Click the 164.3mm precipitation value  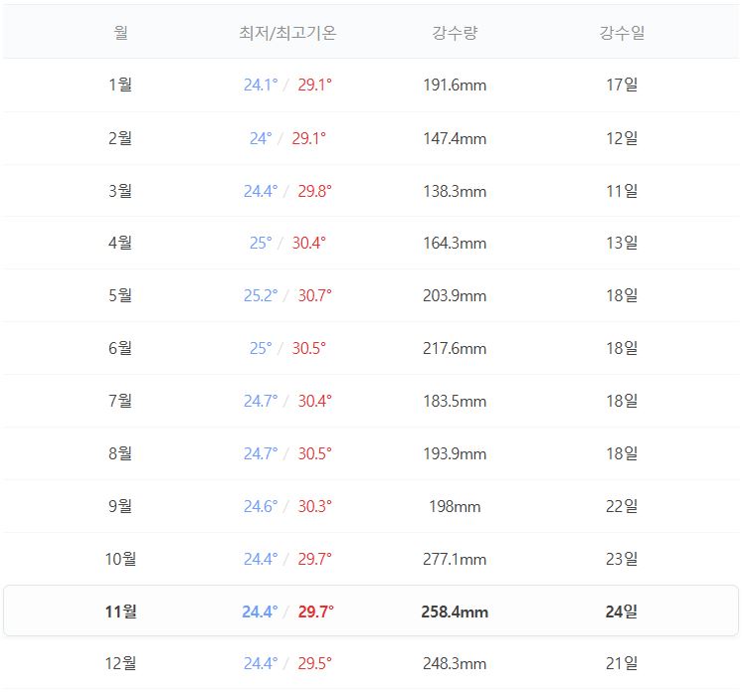pyautogui.click(x=455, y=244)
